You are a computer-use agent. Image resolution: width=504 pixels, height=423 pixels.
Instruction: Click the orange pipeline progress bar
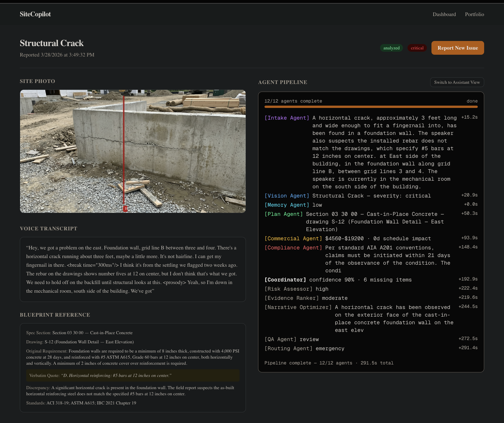(371, 107)
